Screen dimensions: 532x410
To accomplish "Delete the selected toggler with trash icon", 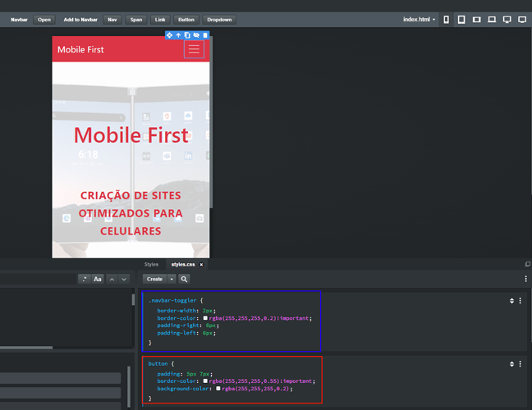I will pos(205,35).
